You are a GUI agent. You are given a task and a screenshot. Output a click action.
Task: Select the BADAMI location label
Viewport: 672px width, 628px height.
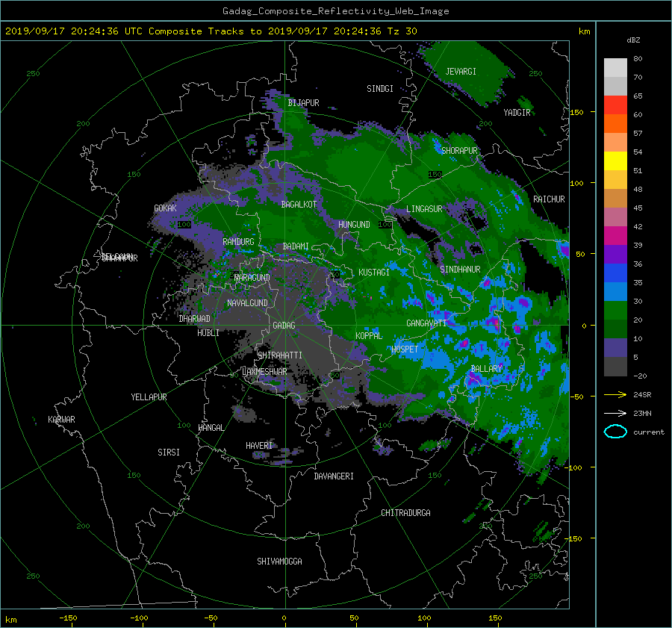(296, 246)
